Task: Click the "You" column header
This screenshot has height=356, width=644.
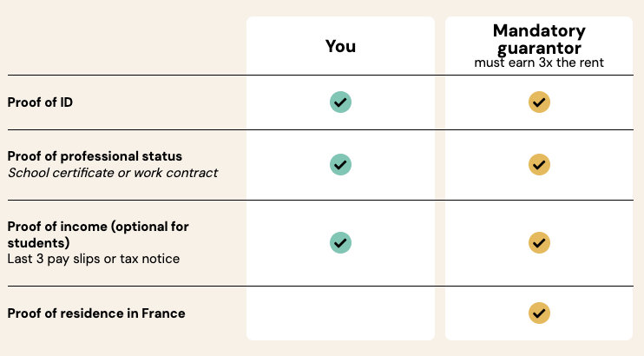Action: (x=340, y=46)
